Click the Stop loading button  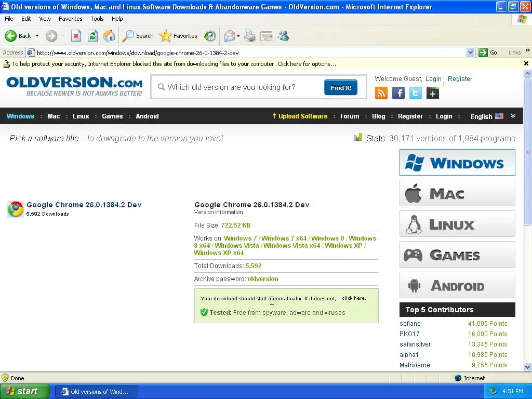(76, 36)
